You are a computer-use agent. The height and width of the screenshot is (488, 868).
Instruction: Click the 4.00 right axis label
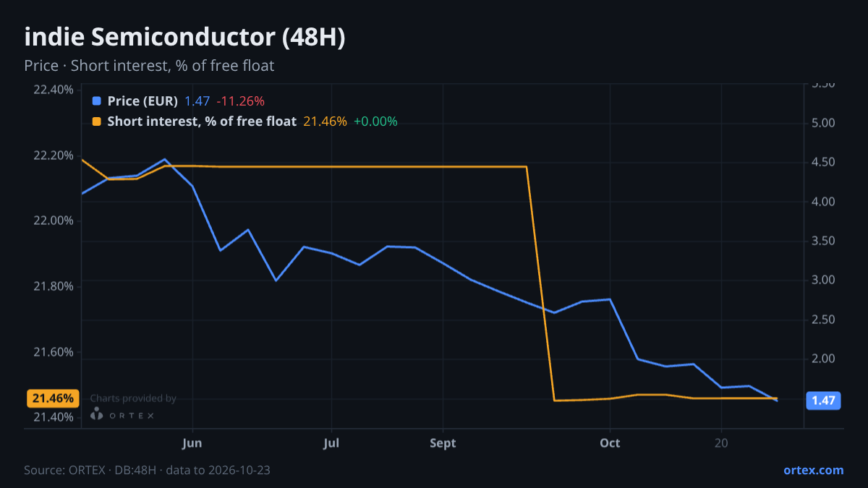[824, 202]
